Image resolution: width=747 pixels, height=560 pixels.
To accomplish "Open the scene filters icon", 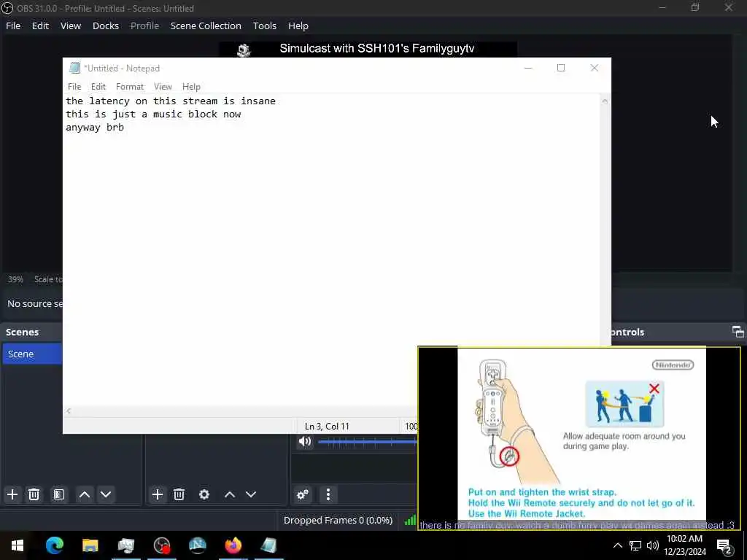I will [58, 494].
